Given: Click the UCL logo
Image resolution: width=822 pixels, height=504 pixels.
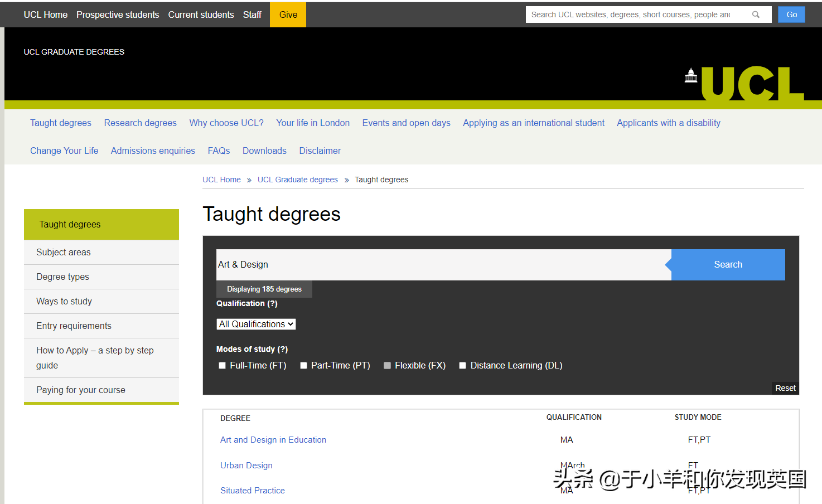Looking at the screenshot, I should 744,84.
